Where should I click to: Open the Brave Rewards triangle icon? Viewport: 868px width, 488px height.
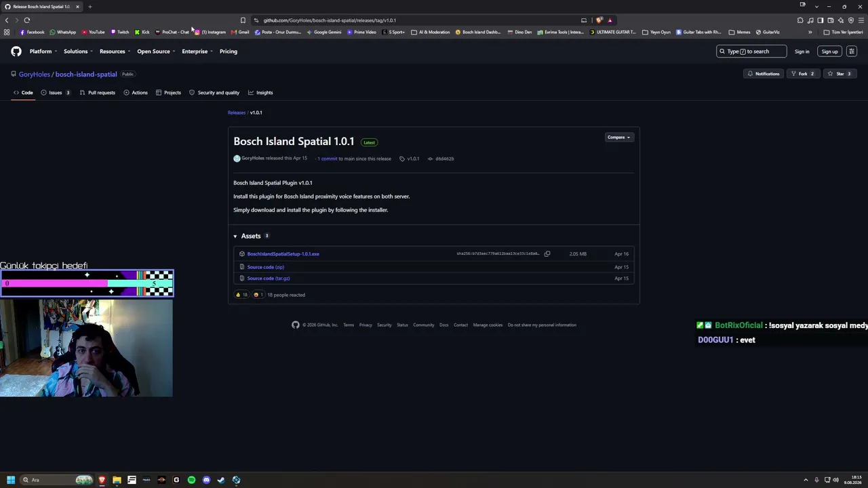610,20
